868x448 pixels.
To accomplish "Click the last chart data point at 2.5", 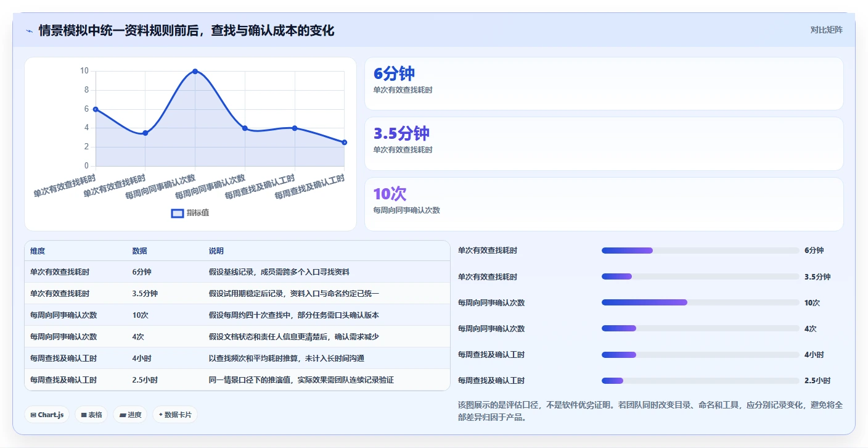I will pos(345,143).
